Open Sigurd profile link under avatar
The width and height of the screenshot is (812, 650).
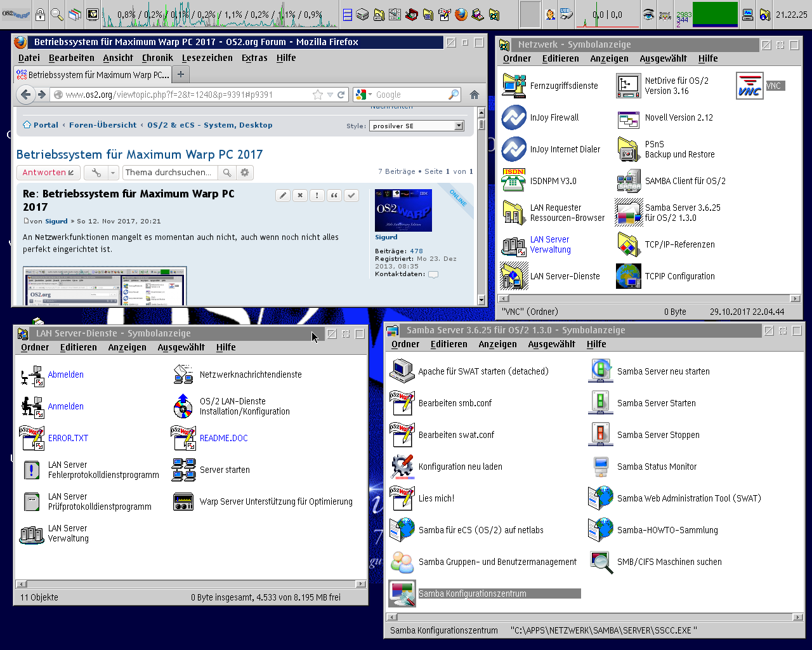[386, 237]
